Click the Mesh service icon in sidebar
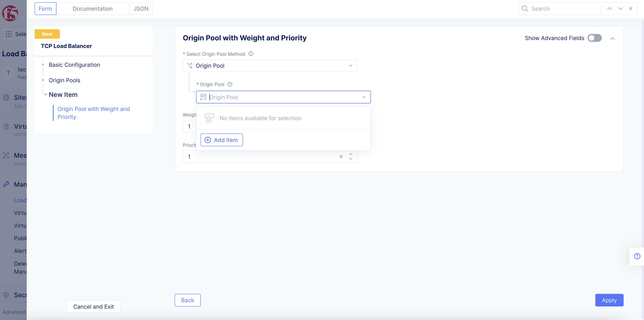The height and width of the screenshot is (320, 644). click(6, 155)
